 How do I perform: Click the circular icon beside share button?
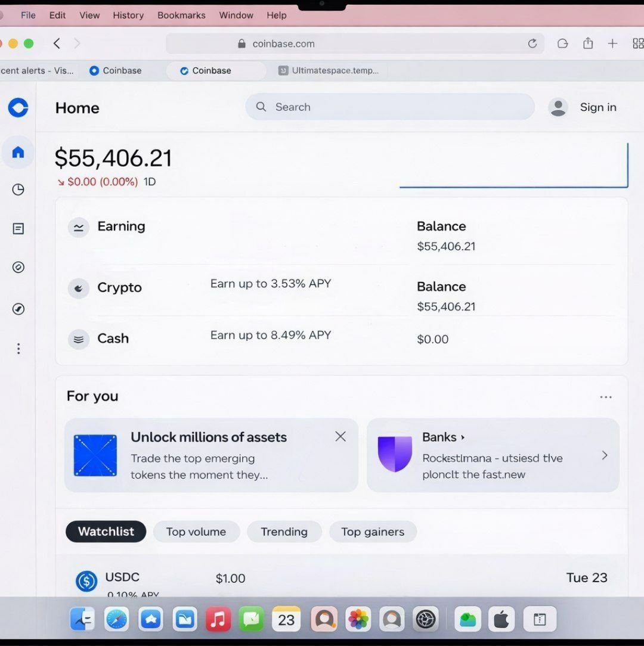(563, 44)
